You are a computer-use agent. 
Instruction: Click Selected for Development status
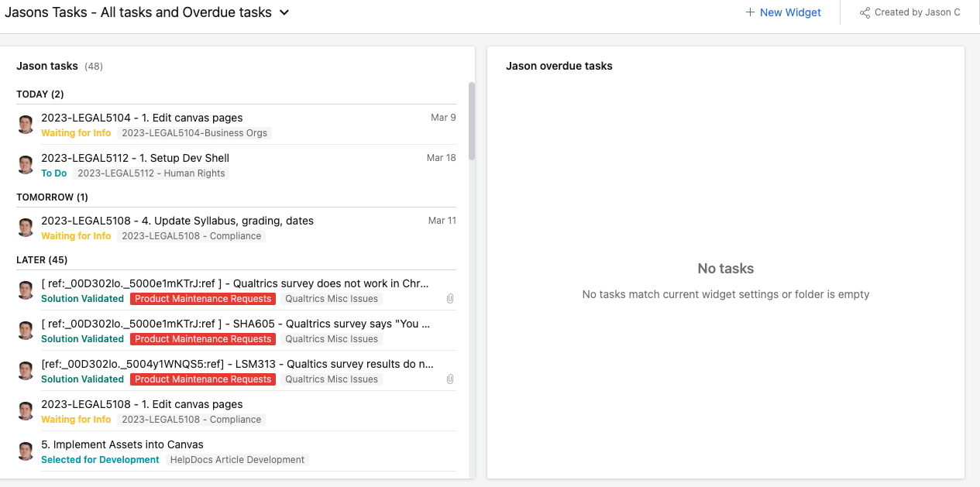tap(100, 460)
